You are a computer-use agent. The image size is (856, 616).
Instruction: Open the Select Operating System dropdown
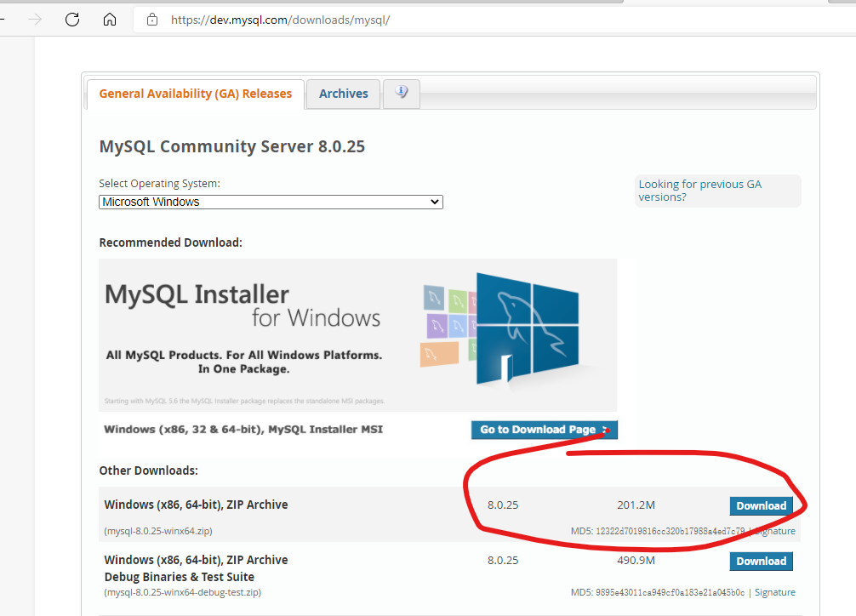[271, 202]
